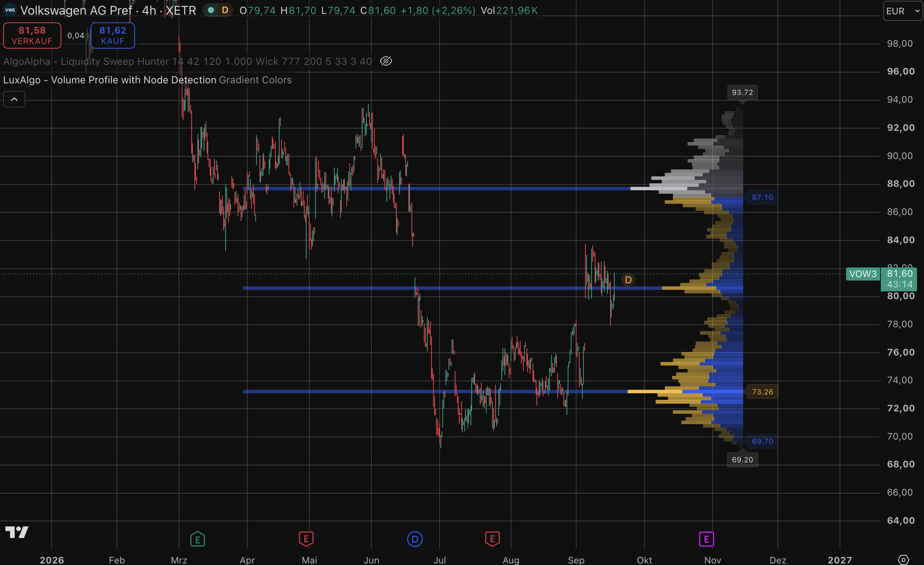The width and height of the screenshot is (924, 565).
Task: Click the Jun label on time axis
Action: tap(371, 560)
